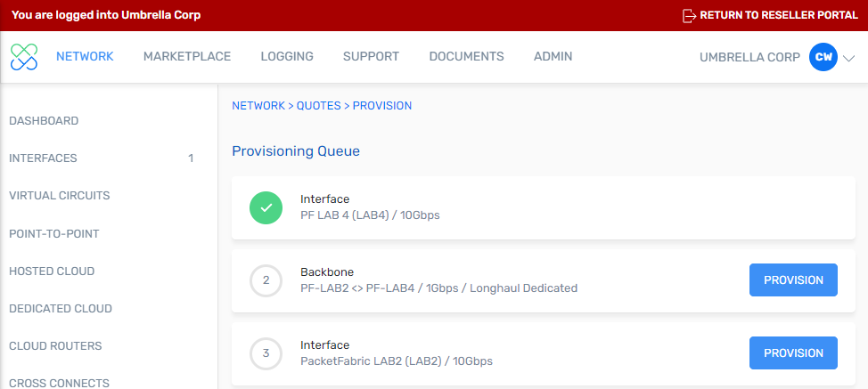868x389 pixels.
Task: Go to DASHBOARD in sidebar
Action: pos(44,120)
